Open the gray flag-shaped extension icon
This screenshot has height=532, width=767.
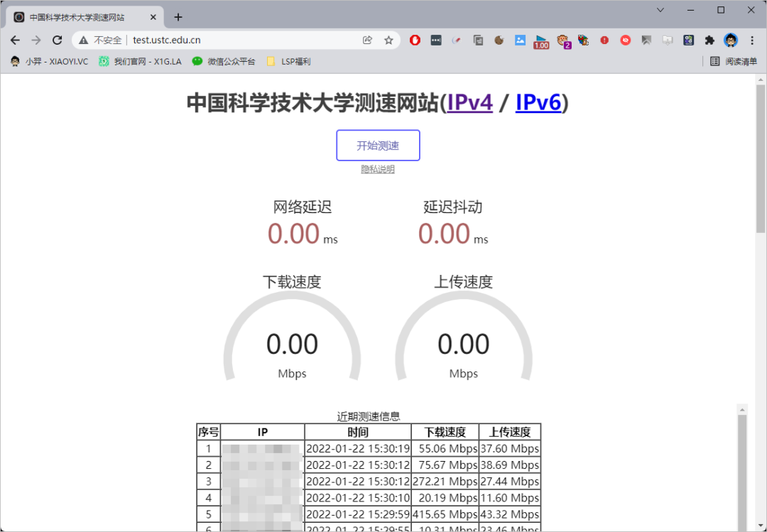pos(646,40)
